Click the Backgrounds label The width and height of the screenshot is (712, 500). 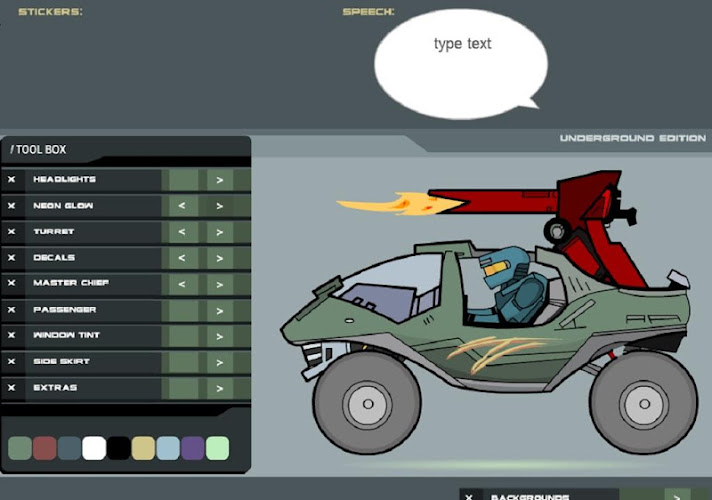pos(530,497)
